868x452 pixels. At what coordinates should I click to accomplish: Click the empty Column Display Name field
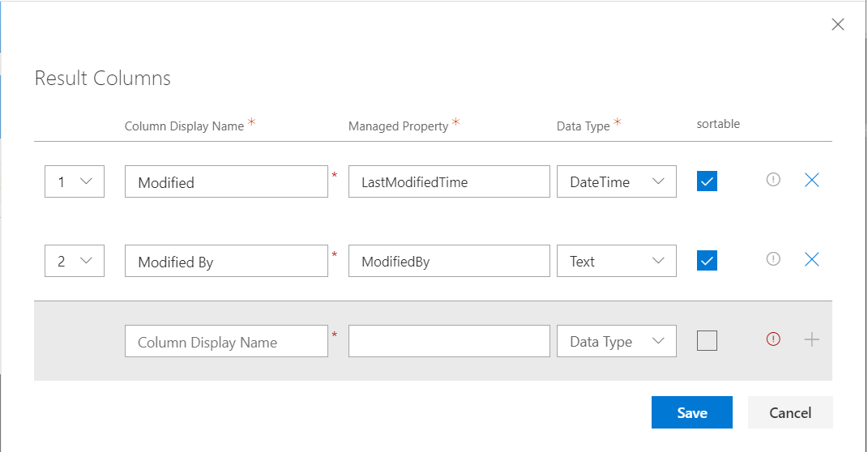pyautogui.click(x=226, y=341)
